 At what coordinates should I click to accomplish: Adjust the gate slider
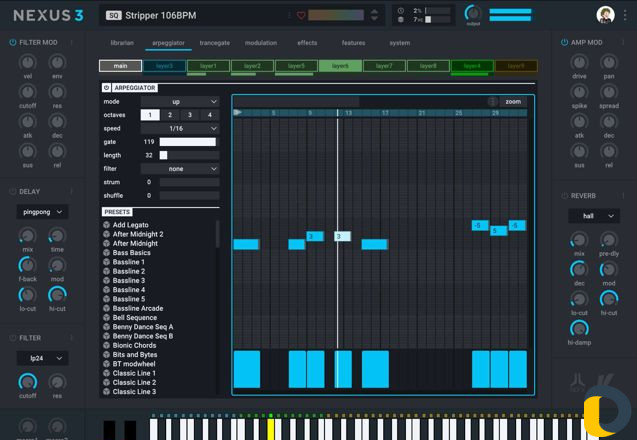pos(189,142)
